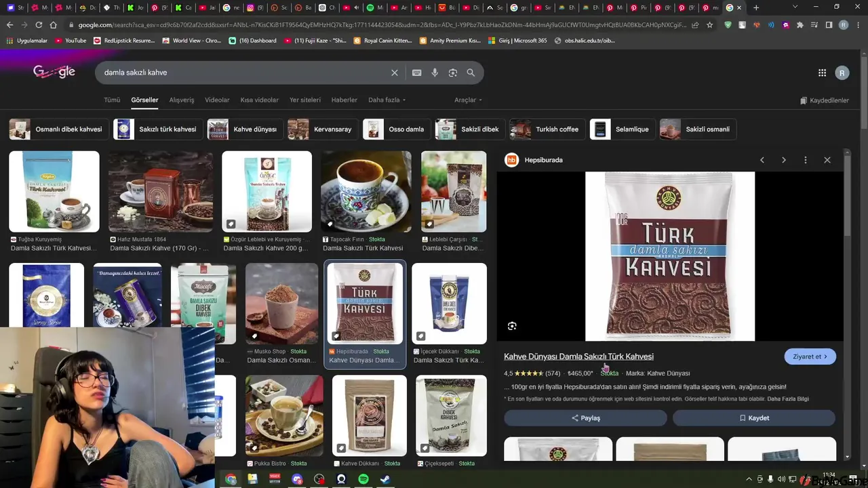Clear the search box text

coord(395,73)
